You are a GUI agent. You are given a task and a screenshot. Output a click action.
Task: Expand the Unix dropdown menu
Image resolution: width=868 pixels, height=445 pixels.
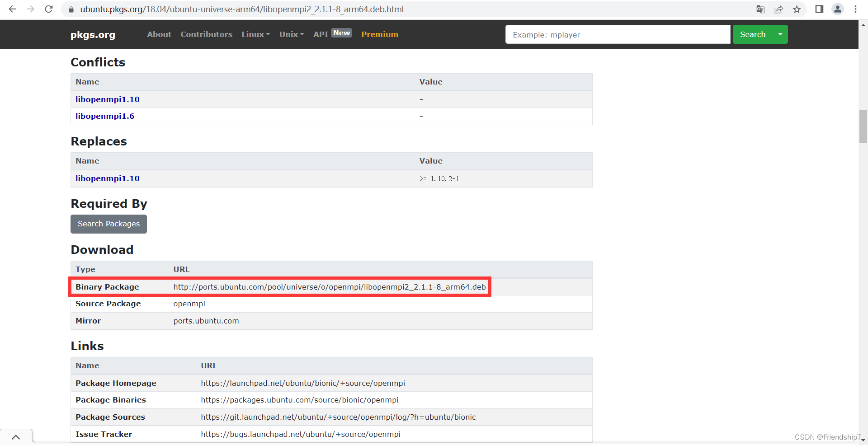(x=292, y=34)
